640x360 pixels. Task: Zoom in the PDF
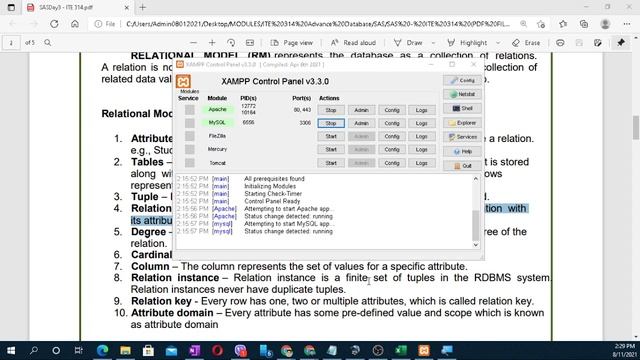[x=212, y=42]
